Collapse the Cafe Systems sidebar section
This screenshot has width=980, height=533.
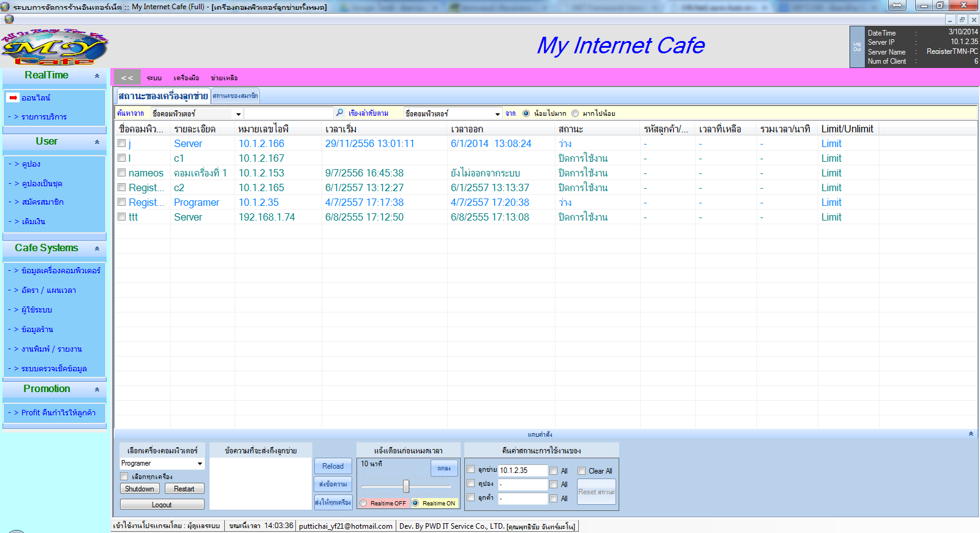(x=97, y=249)
